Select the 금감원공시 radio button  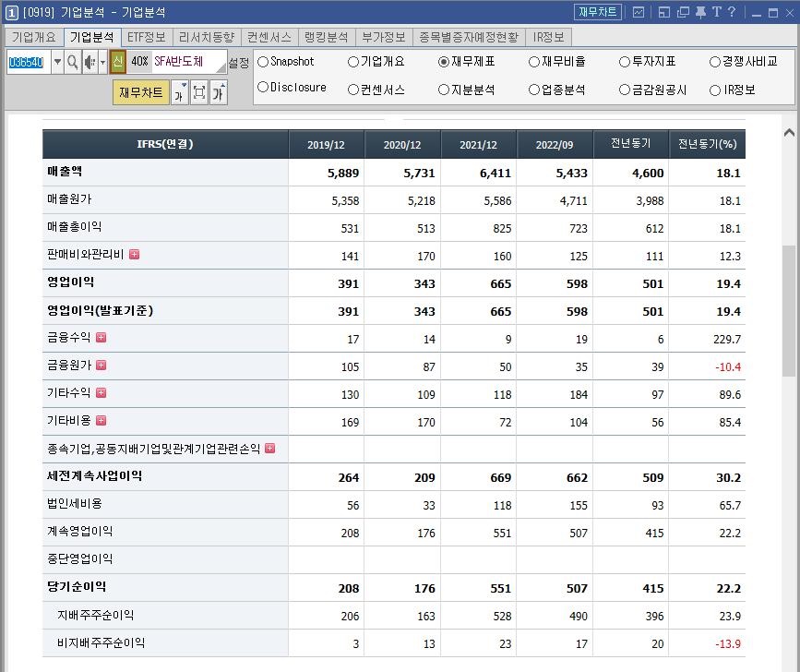(x=625, y=90)
